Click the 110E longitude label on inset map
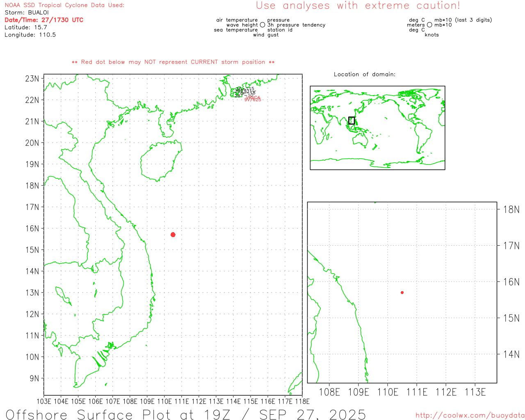The height and width of the screenshot is (420, 525). click(x=387, y=392)
